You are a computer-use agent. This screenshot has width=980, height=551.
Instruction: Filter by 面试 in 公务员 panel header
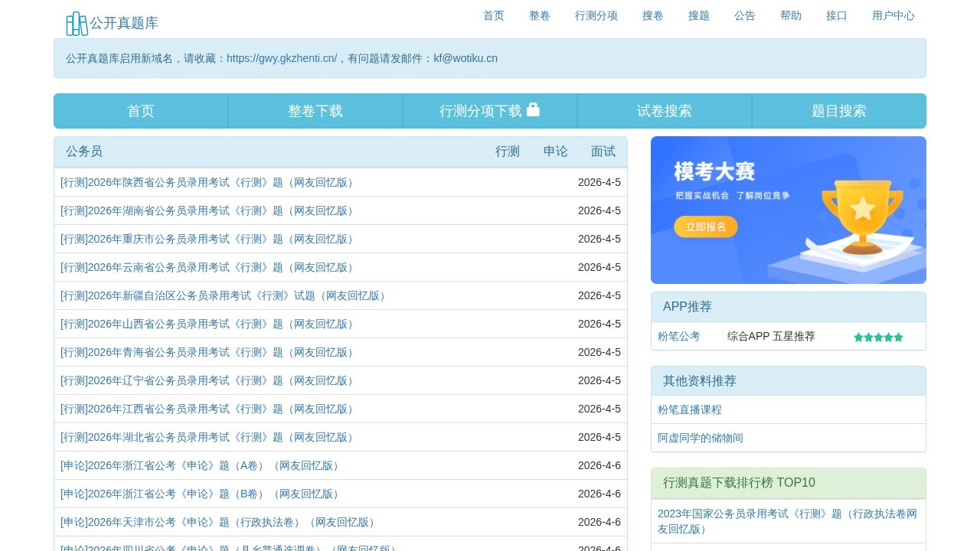pyautogui.click(x=603, y=152)
